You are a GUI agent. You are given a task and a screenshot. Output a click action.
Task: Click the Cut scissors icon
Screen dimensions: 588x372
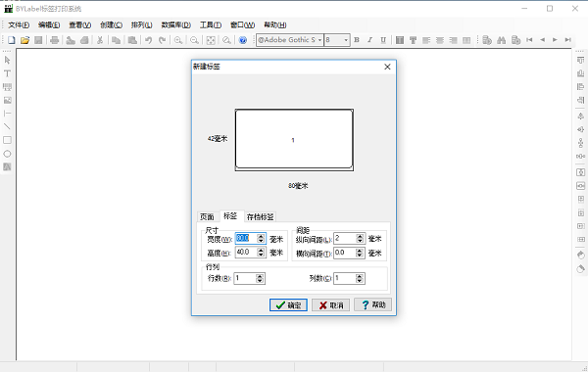coord(100,40)
